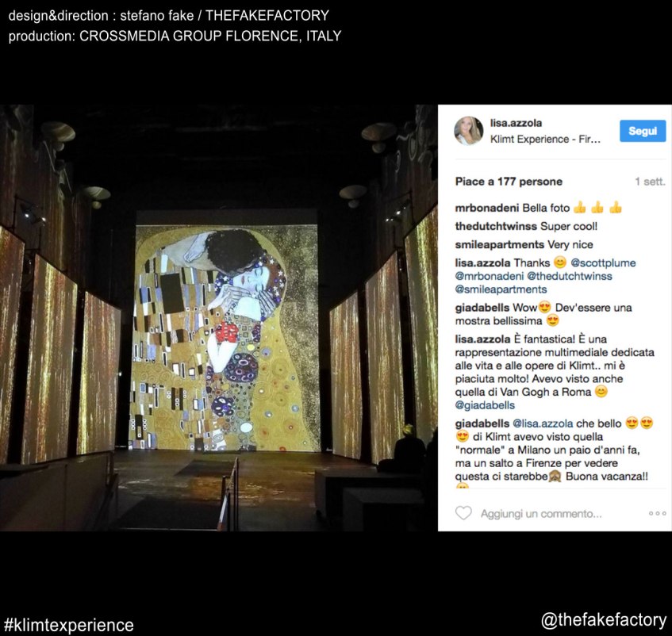672x636 pixels.
Task: Open the thedutchtwinss commenter profile
Action: tap(496, 226)
